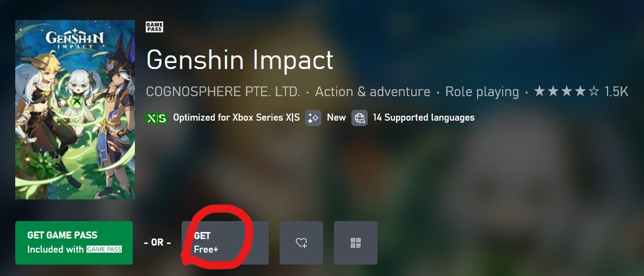Click the empty fifth rating star
This screenshot has width=644, height=276.
pyautogui.click(x=593, y=91)
